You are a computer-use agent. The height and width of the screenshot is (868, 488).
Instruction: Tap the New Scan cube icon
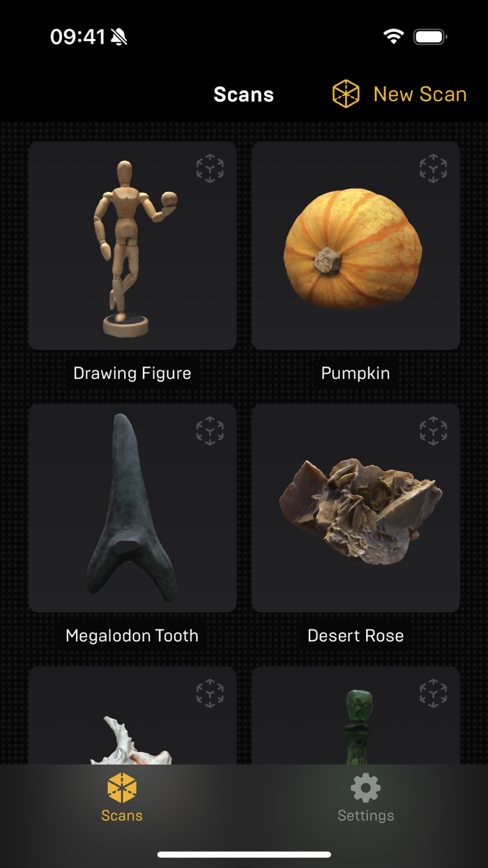pos(346,94)
